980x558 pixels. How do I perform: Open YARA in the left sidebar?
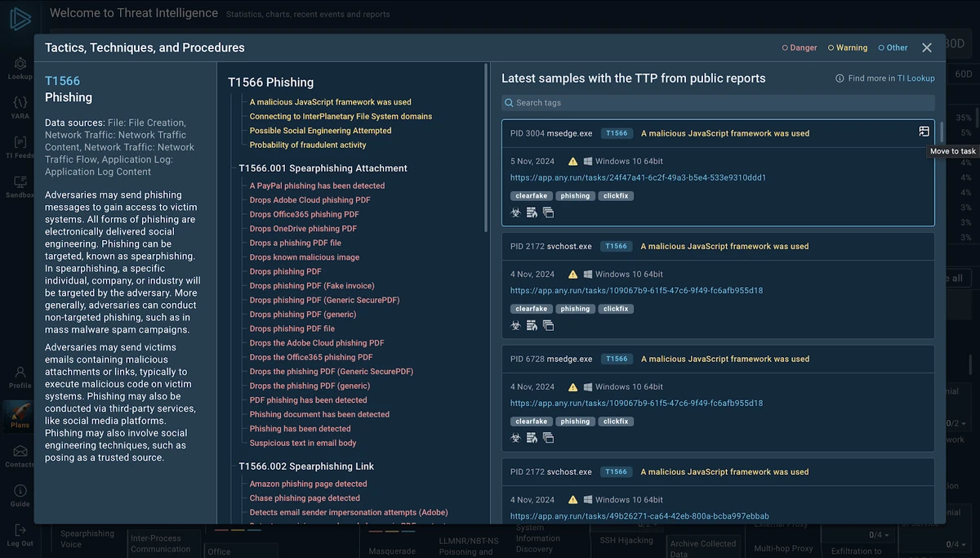click(x=20, y=108)
